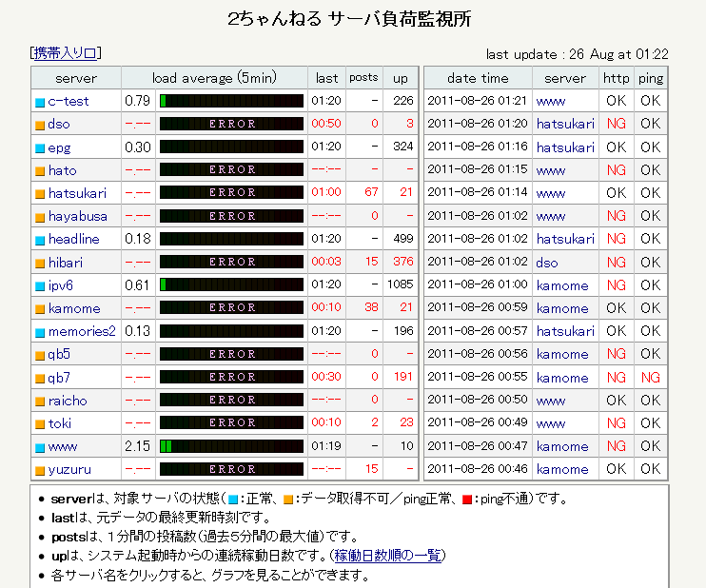Open the raicho server graph link
The image size is (706, 588).
tap(68, 401)
